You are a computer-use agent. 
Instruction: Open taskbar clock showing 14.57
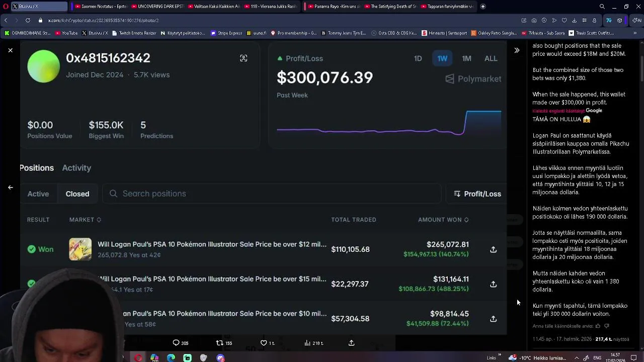coord(615,357)
